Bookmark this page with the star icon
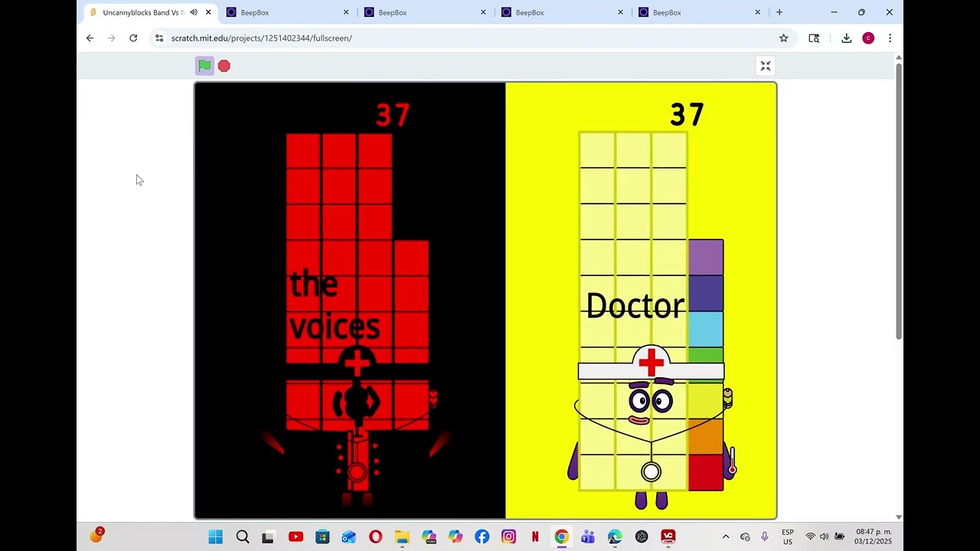 click(783, 38)
